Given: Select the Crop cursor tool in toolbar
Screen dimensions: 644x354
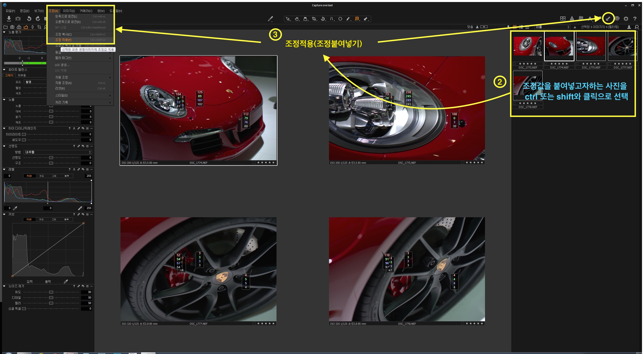Looking at the screenshot, I should 314,19.
